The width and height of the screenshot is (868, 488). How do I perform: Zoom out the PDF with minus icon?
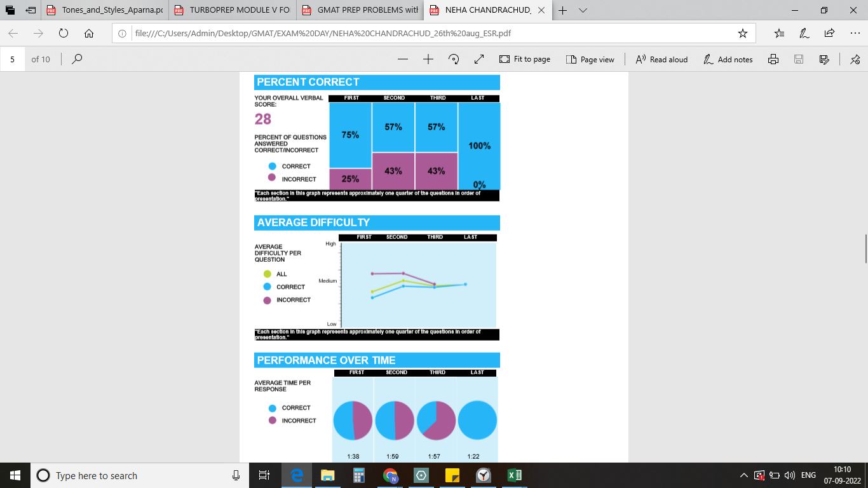click(x=402, y=59)
